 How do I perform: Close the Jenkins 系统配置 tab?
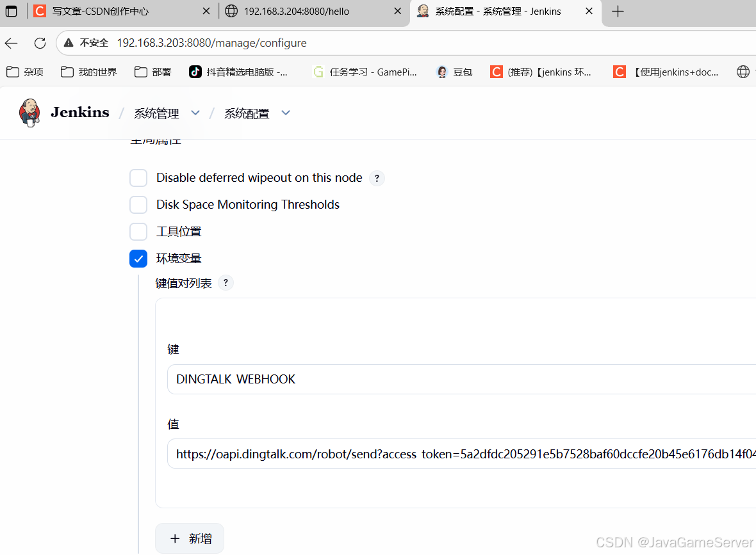click(589, 11)
